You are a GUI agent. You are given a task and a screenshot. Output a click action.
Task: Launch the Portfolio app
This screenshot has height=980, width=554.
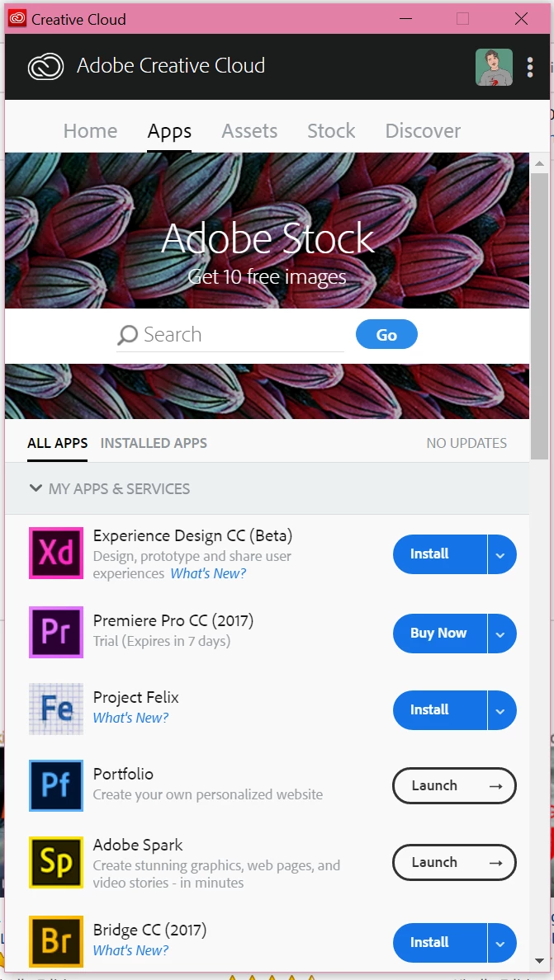453,785
